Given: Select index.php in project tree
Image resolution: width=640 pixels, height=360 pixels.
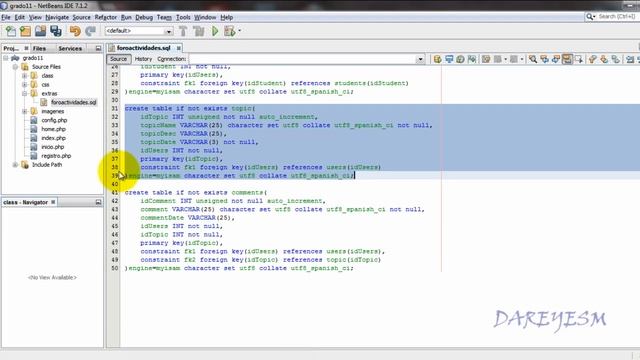Looking at the screenshot, I should tap(53, 138).
